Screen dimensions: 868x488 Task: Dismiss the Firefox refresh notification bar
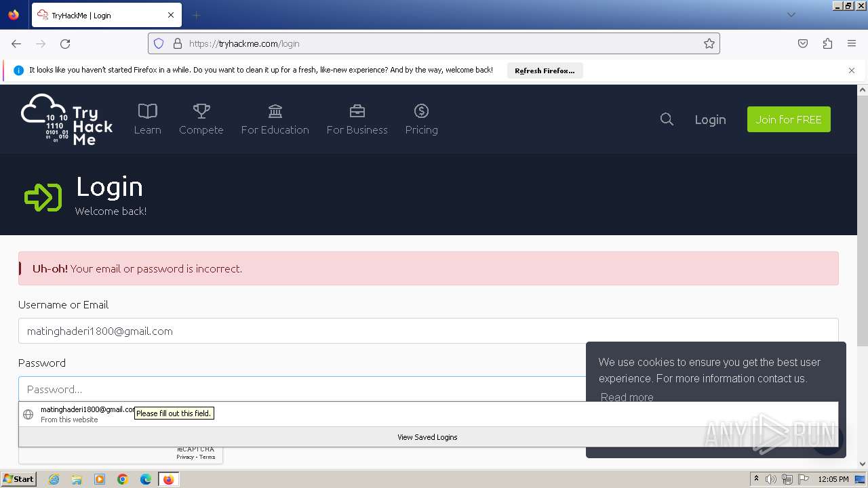pyautogui.click(x=852, y=70)
